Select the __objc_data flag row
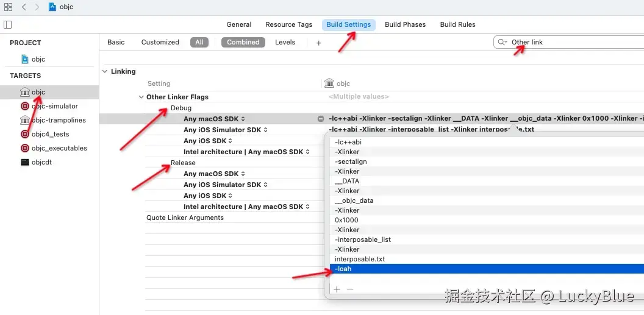 coord(487,200)
